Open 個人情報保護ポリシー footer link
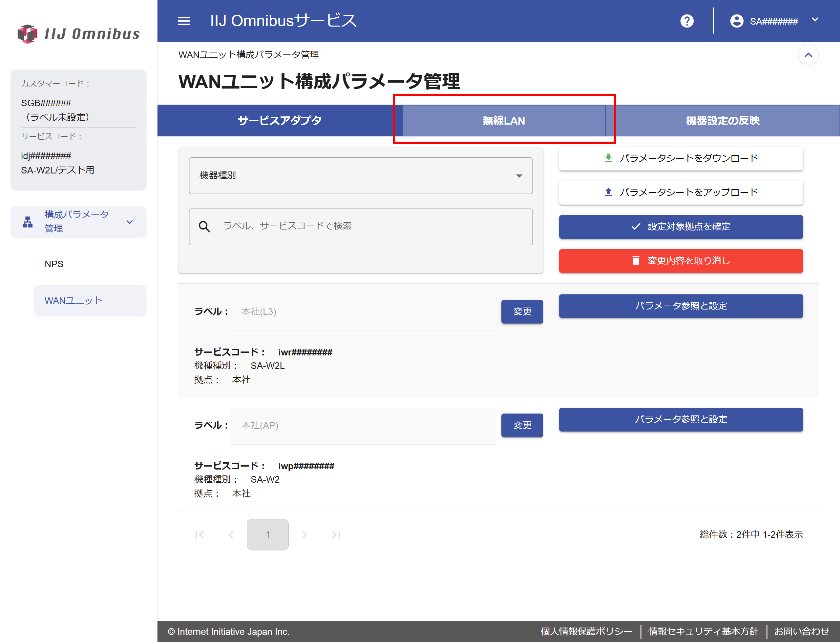 586,631
